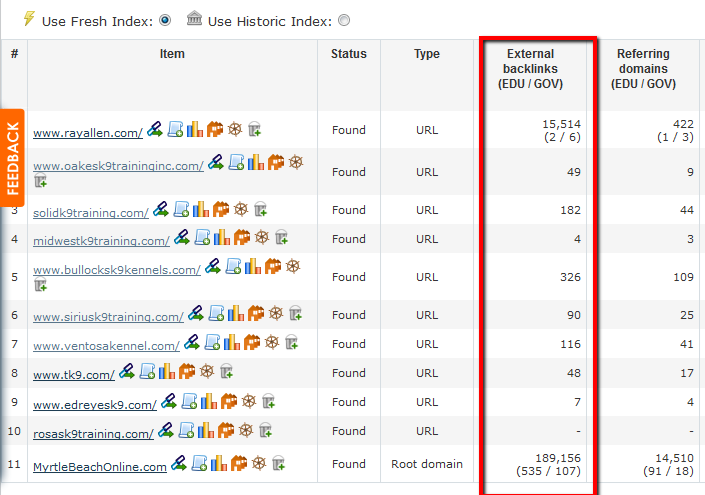Click ship's wheel icon for www.edreyesk9.com
The width and height of the screenshot is (705, 495).
249,401
